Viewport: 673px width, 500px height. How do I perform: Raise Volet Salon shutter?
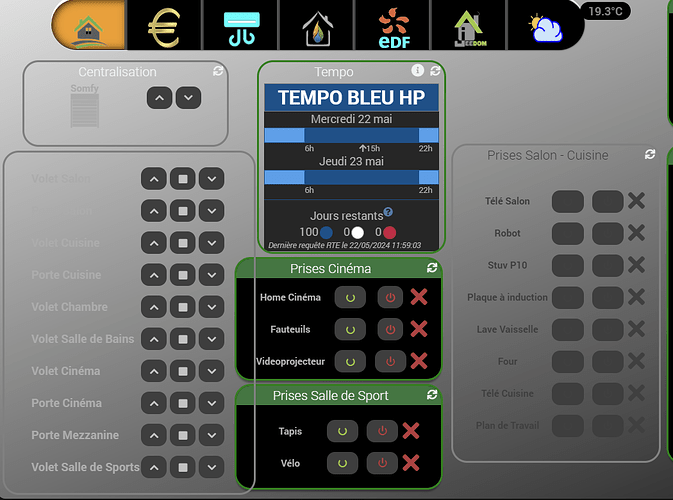[154, 179]
